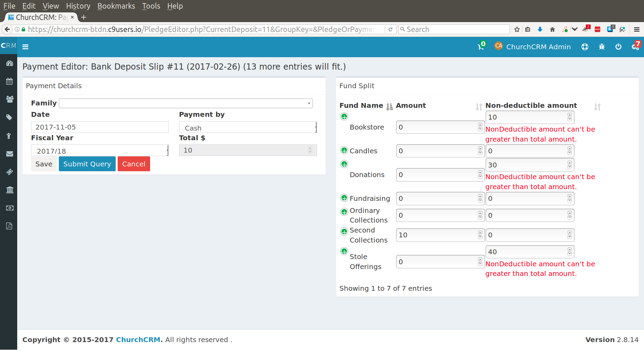Click Ordinary Collections amount field
The width and height of the screenshot is (644, 350).
pos(440,215)
